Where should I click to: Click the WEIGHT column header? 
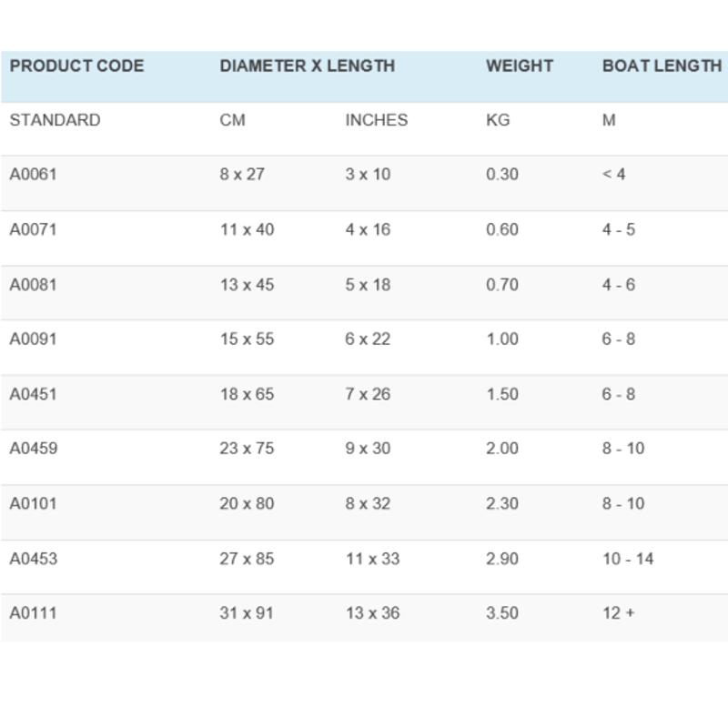[519, 66]
